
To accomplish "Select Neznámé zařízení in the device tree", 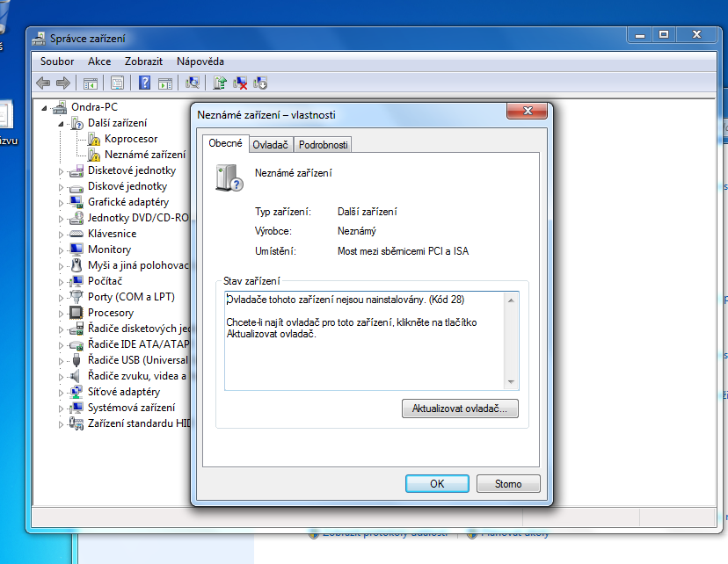I will pyautogui.click(x=145, y=155).
